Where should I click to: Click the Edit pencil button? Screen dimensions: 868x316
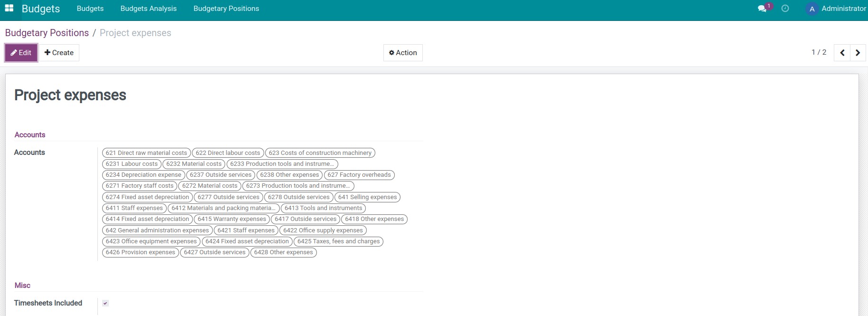coord(21,53)
